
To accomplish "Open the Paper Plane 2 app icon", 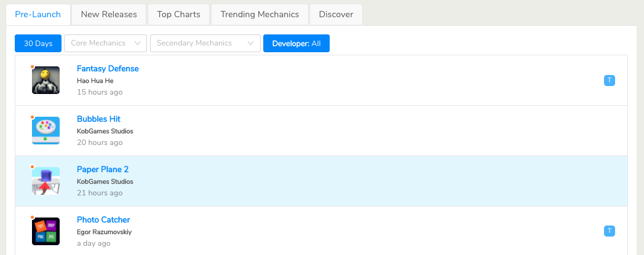I will (x=46, y=181).
